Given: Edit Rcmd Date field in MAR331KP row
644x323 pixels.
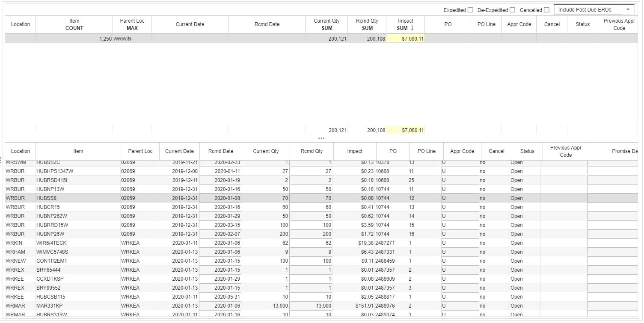Looking at the screenshot, I should pyautogui.click(x=221, y=306).
